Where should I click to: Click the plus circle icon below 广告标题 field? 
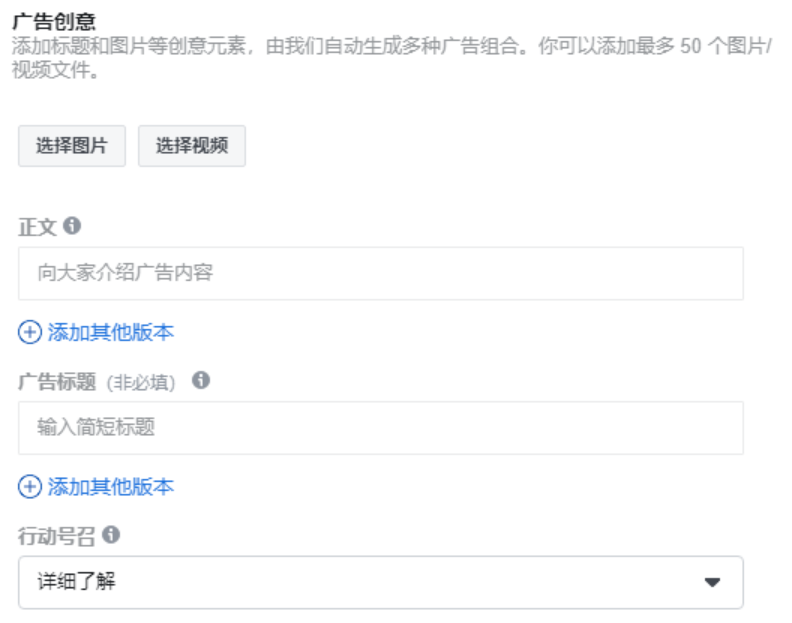pyautogui.click(x=30, y=487)
